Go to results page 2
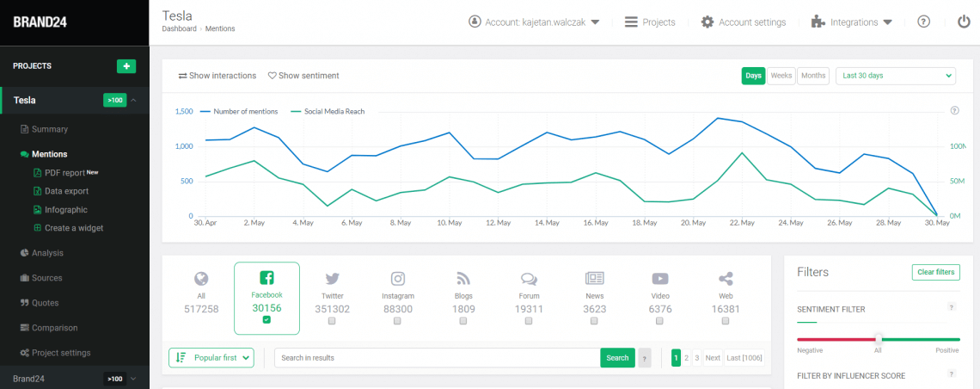This screenshot has height=389, width=980. point(686,358)
